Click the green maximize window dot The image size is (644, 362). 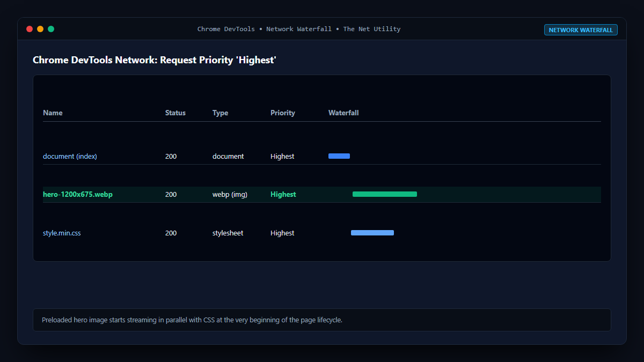click(51, 29)
